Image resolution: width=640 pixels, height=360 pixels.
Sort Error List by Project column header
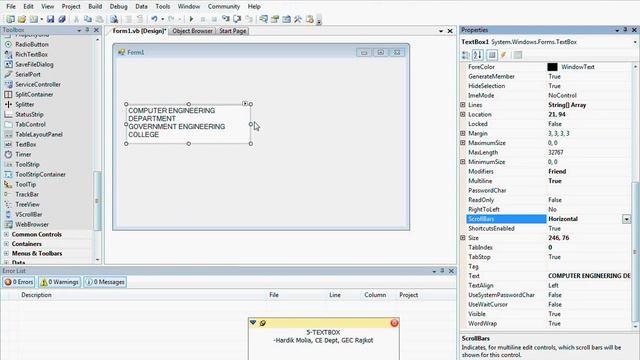tap(409, 295)
